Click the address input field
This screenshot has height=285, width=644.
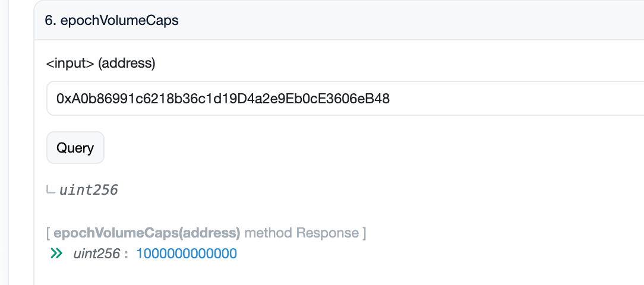point(345,99)
